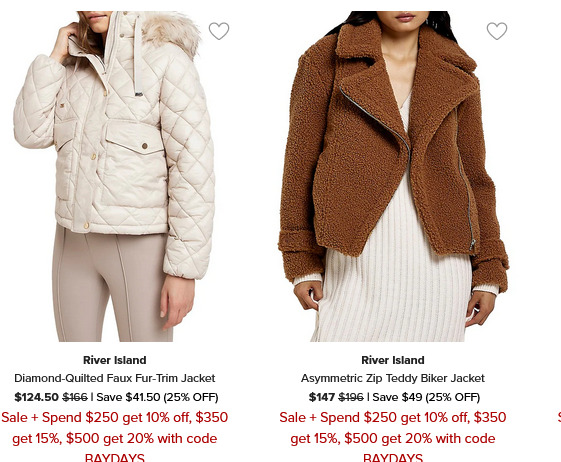Click the BAYDAYS code beneath the teddy jacket

point(393,457)
